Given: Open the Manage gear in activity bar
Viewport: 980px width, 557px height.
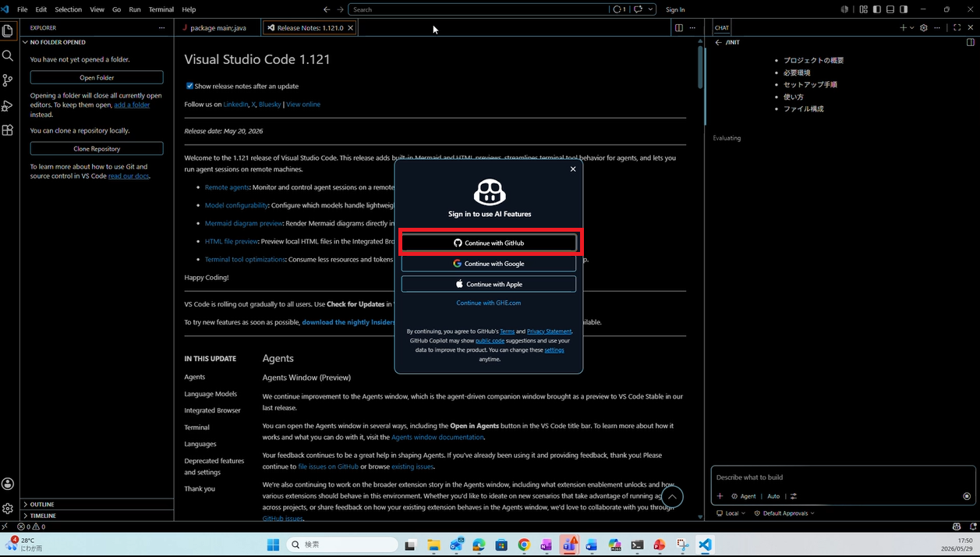Looking at the screenshot, I should (8, 509).
